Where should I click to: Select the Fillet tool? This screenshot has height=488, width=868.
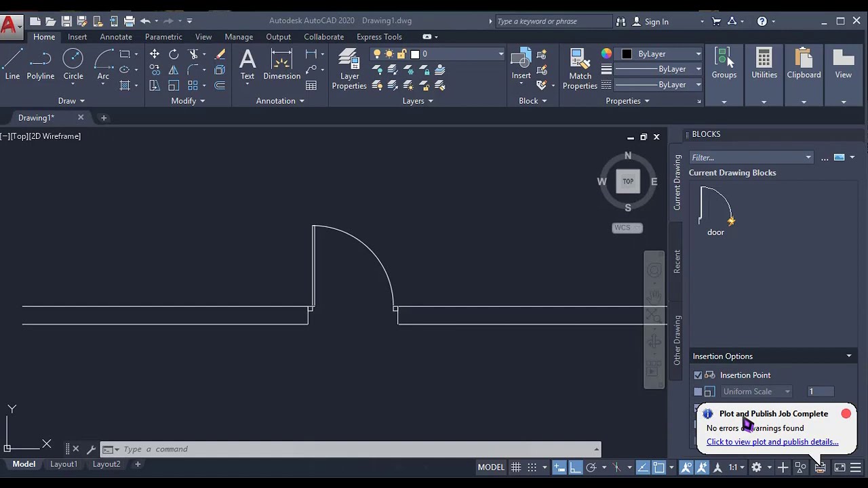194,70
